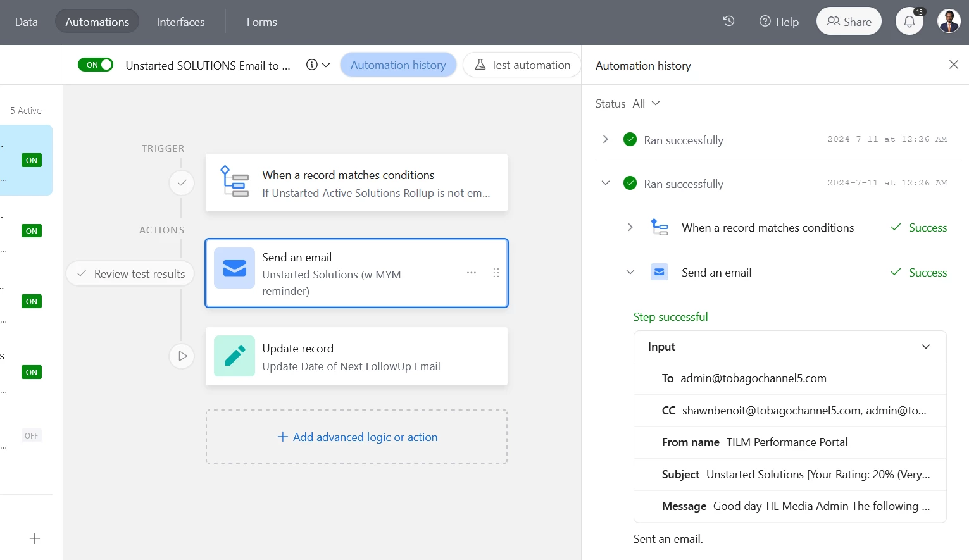The image size is (969, 560).
Task: Click Review test results button
Action: (130, 273)
